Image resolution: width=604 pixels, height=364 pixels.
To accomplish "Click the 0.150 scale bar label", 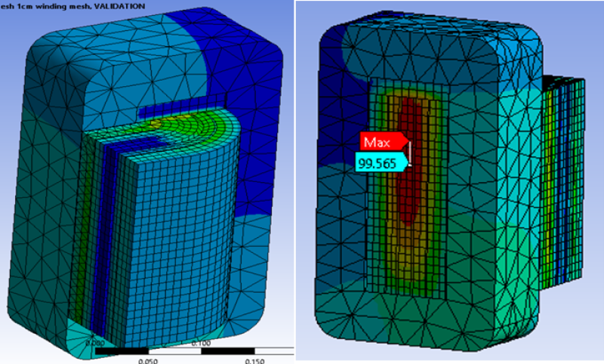I will [x=254, y=360].
